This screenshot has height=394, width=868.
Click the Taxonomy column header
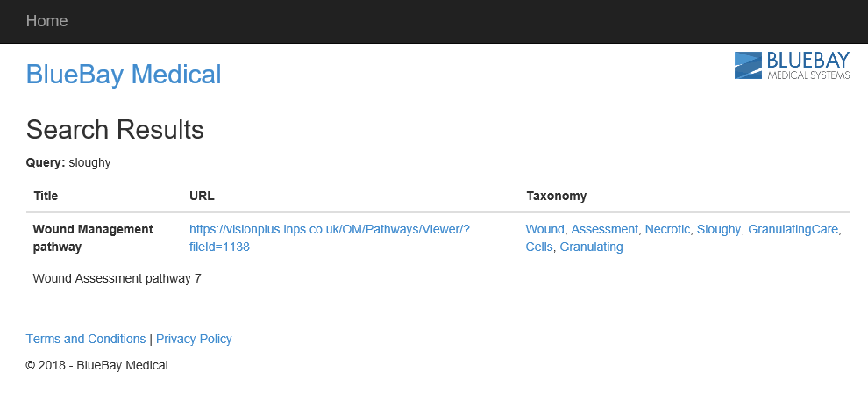click(x=556, y=196)
